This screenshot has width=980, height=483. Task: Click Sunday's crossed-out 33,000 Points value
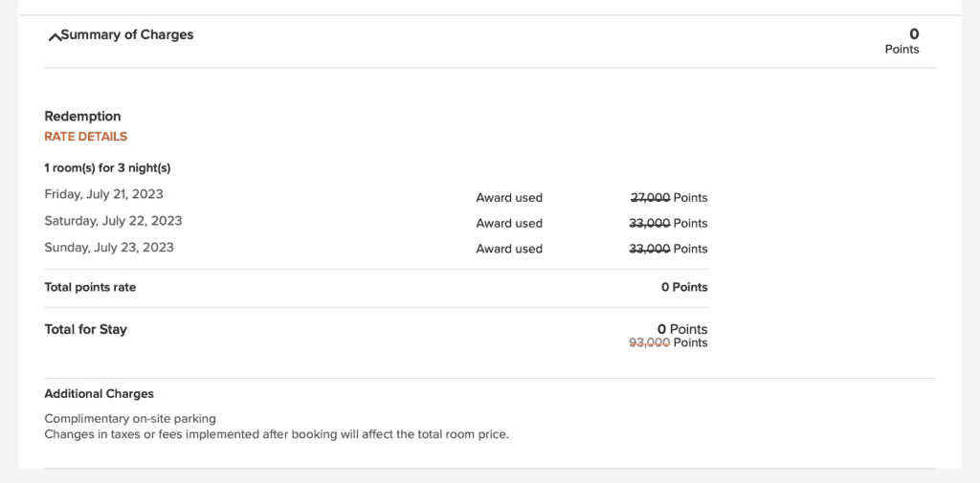point(669,249)
